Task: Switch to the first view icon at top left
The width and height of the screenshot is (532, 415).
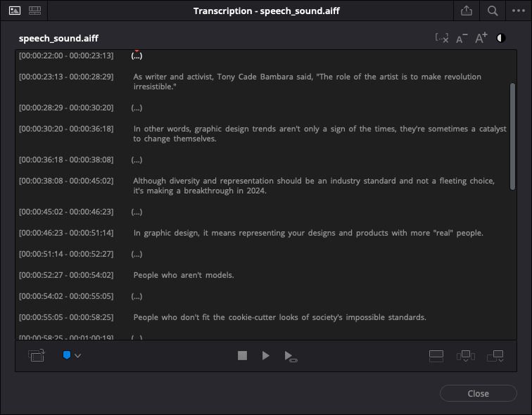Action: coord(15,11)
